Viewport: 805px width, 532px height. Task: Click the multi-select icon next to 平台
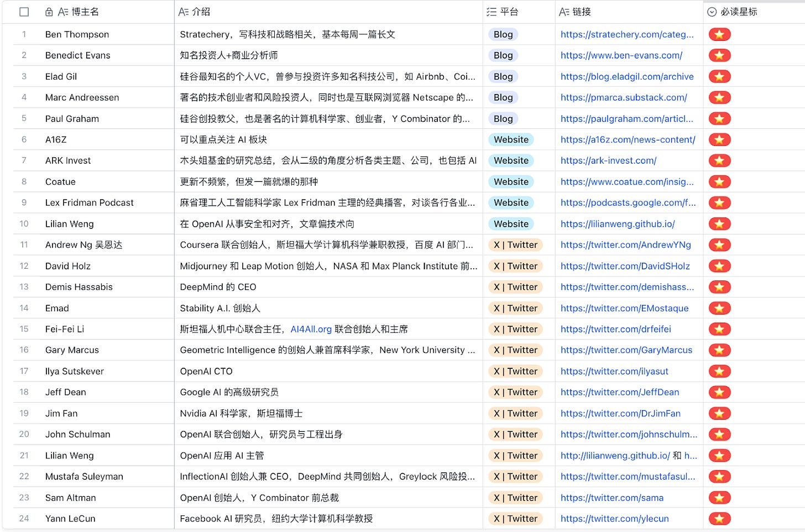492,12
